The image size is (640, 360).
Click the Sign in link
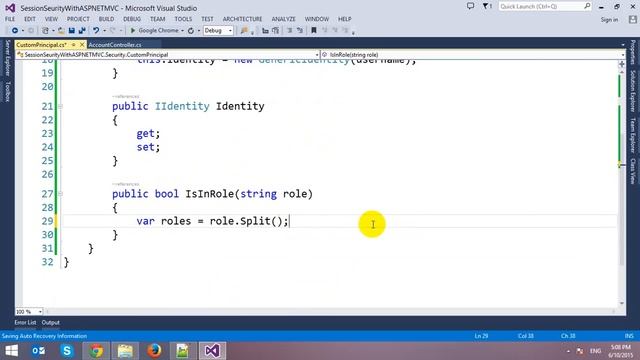coord(609,20)
